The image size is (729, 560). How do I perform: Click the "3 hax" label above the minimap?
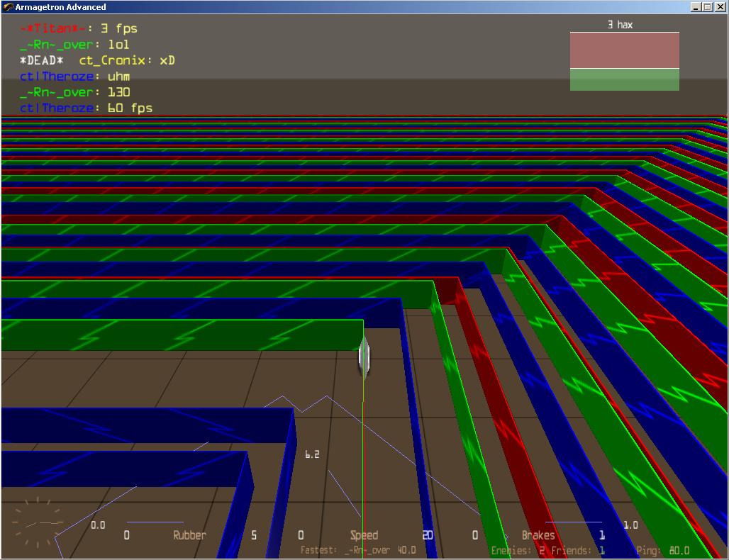coord(620,25)
